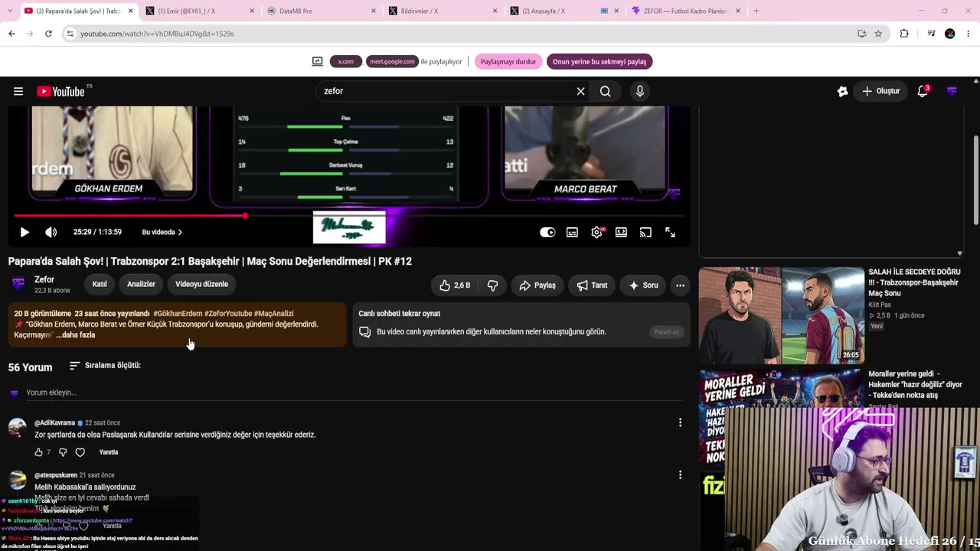This screenshot has height=551, width=980.
Task: Expand the Bu videoda chapter chevron
Action: point(179,232)
